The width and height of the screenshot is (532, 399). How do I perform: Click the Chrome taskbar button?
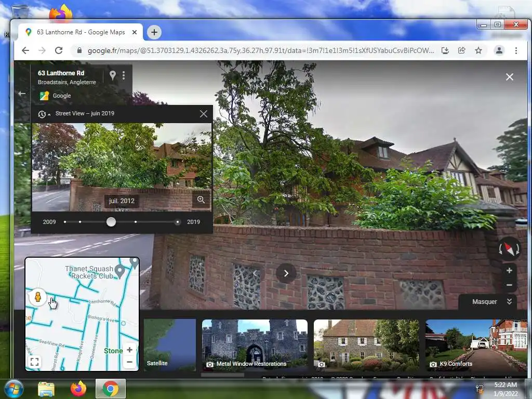[x=111, y=389]
